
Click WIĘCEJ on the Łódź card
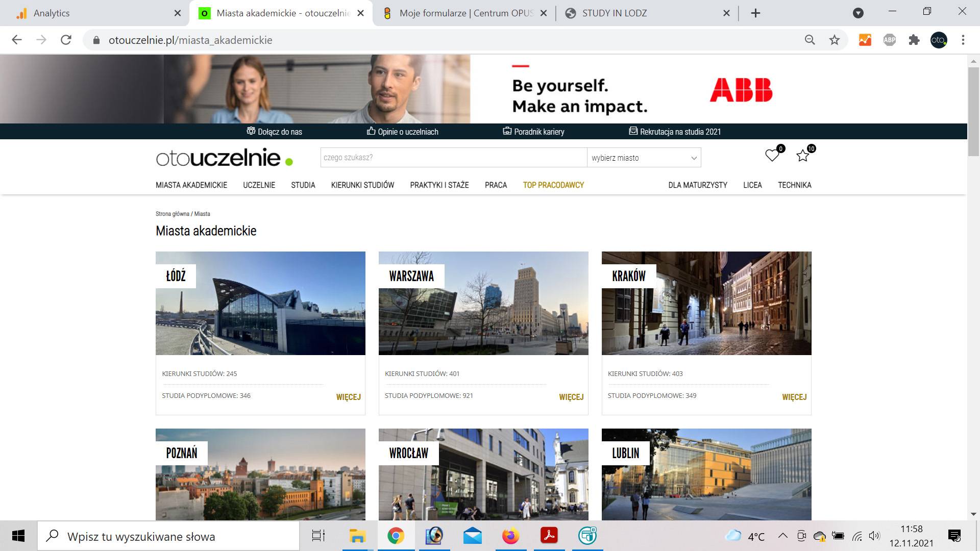[x=349, y=397]
